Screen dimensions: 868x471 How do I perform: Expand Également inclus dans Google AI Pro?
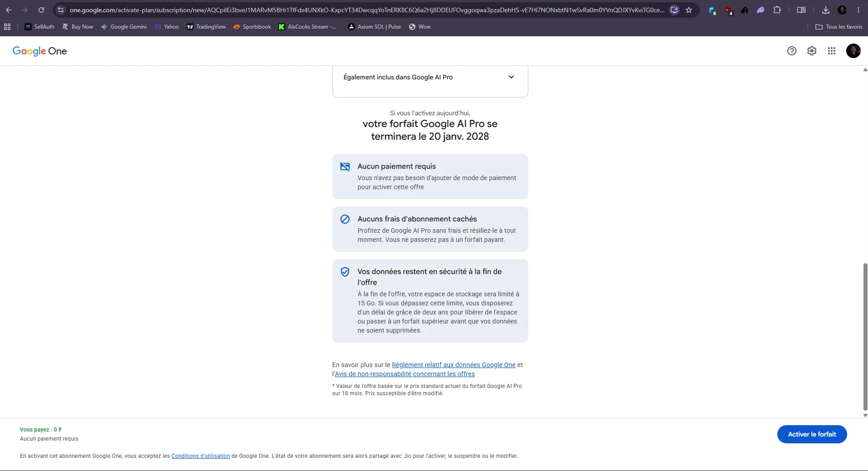(430, 77)
